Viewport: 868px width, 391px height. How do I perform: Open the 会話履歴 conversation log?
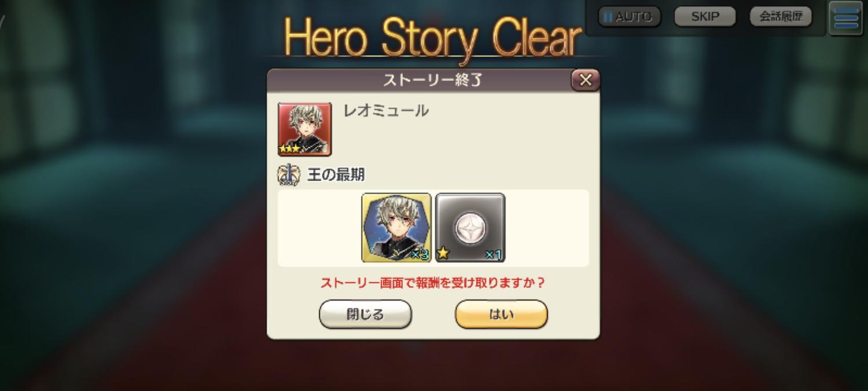(781, 17)
